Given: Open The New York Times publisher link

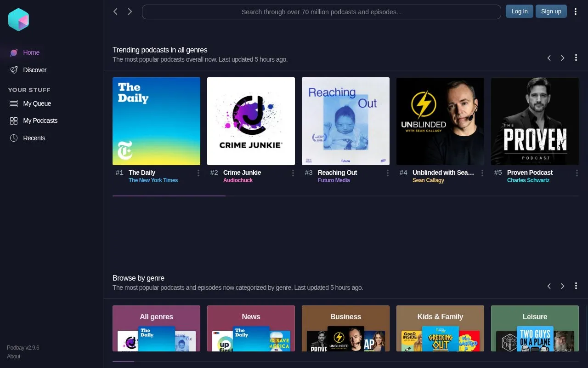Looking at the screenshot, I should point(153,180).
